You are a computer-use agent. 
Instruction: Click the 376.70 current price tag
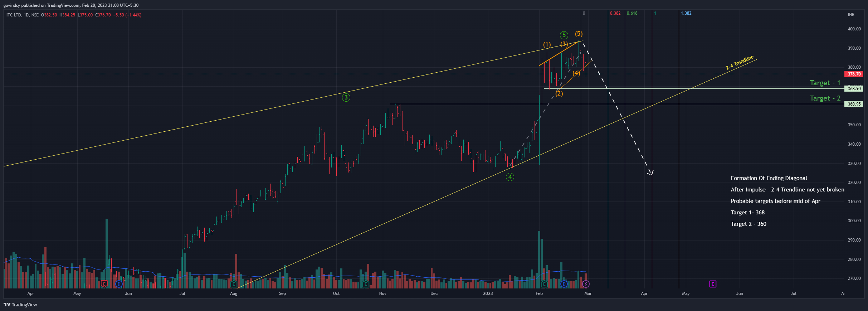854,74
